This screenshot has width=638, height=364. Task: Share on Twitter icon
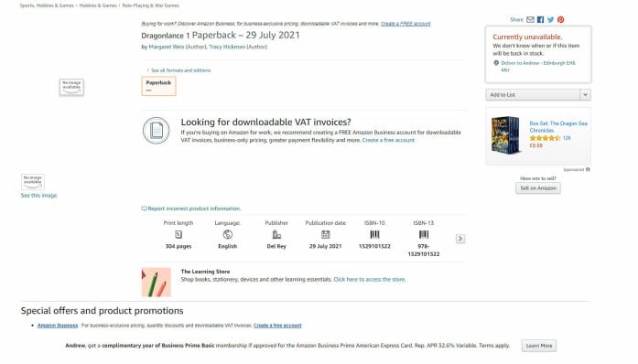pos(550,19)
